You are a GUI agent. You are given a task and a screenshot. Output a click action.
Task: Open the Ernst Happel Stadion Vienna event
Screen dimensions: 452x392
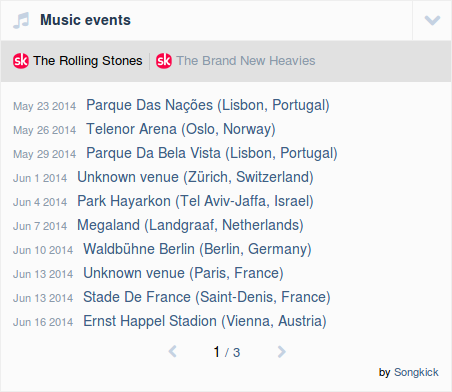pos(205,321)
